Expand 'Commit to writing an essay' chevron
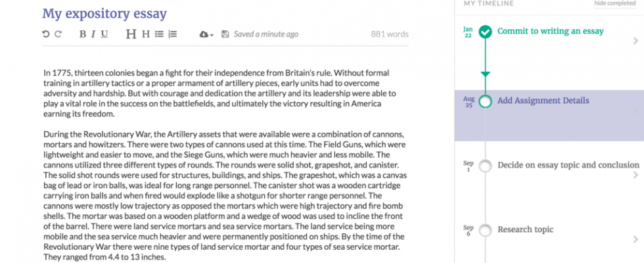 click(x=636, y=41)
